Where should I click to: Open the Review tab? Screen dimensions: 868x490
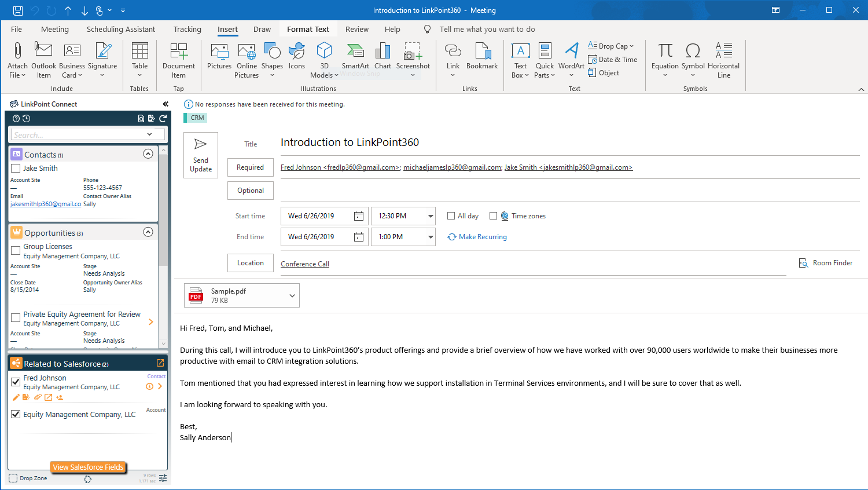(x=357, y=30)
